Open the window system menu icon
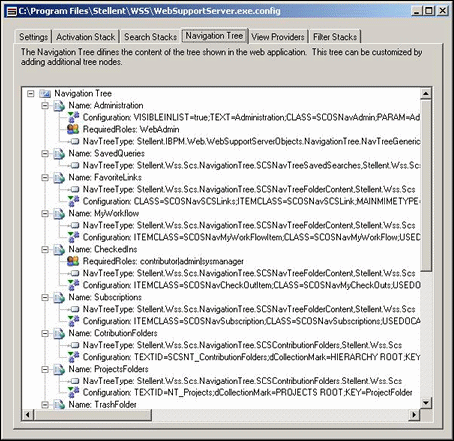The width and height of the screenshot is (454, 441). click(12, 11)
